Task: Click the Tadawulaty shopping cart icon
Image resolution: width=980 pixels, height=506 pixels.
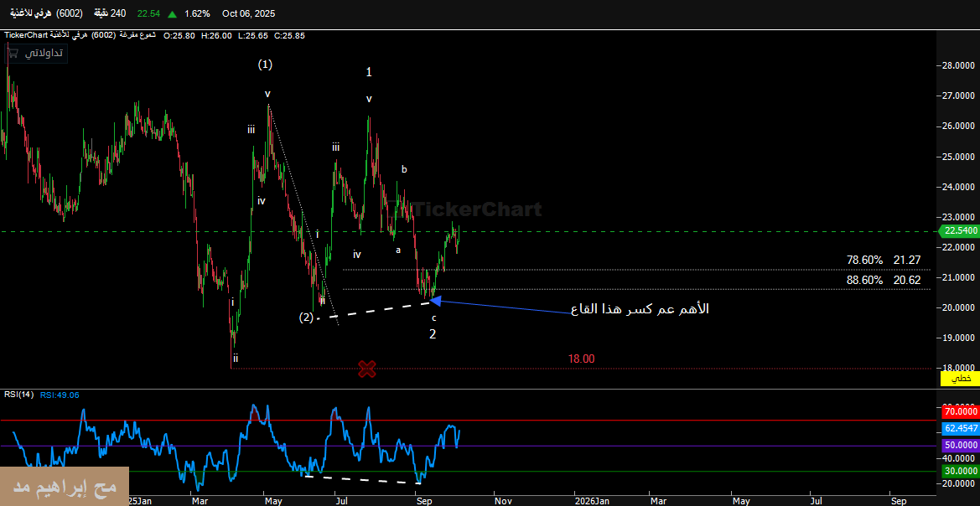Action: click(13, 53)
